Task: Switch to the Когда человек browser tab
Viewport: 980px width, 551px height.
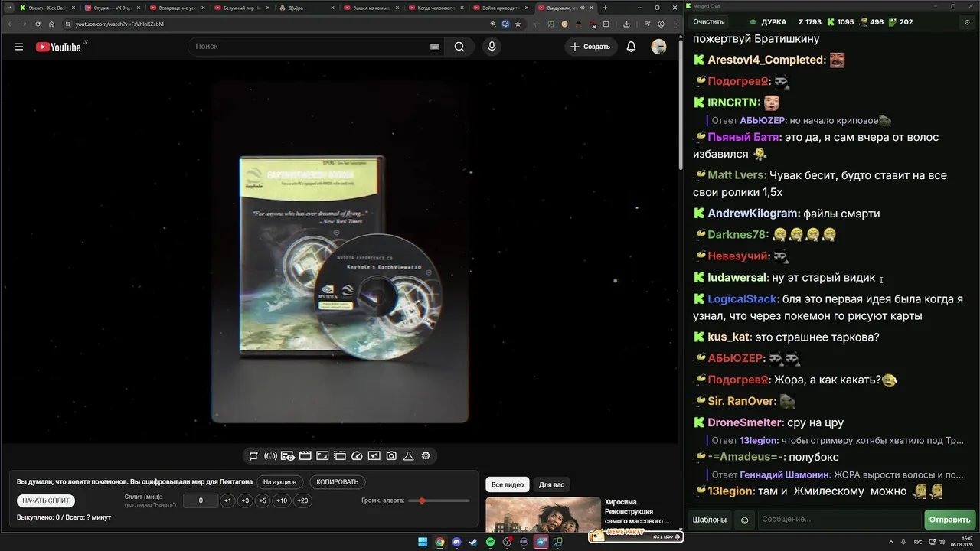Action: (436, 8)
